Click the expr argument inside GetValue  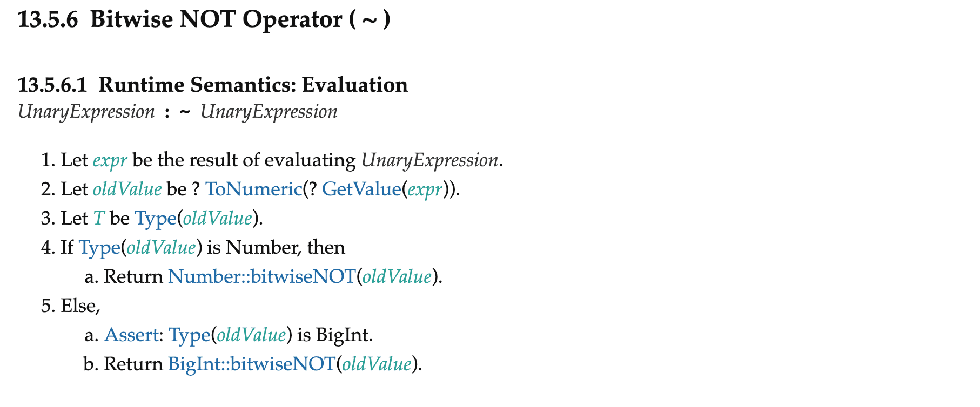[425, 190]
